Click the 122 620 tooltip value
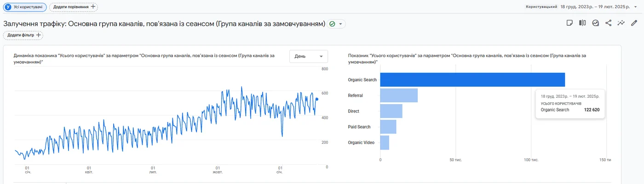This screenshot has width=644, height=184. [x=592, y=110]
